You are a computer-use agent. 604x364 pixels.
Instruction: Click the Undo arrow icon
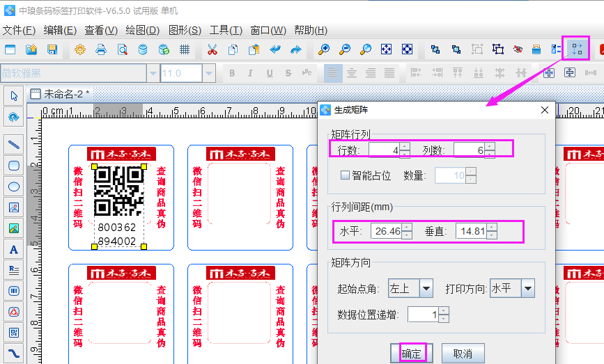point(275,49)
